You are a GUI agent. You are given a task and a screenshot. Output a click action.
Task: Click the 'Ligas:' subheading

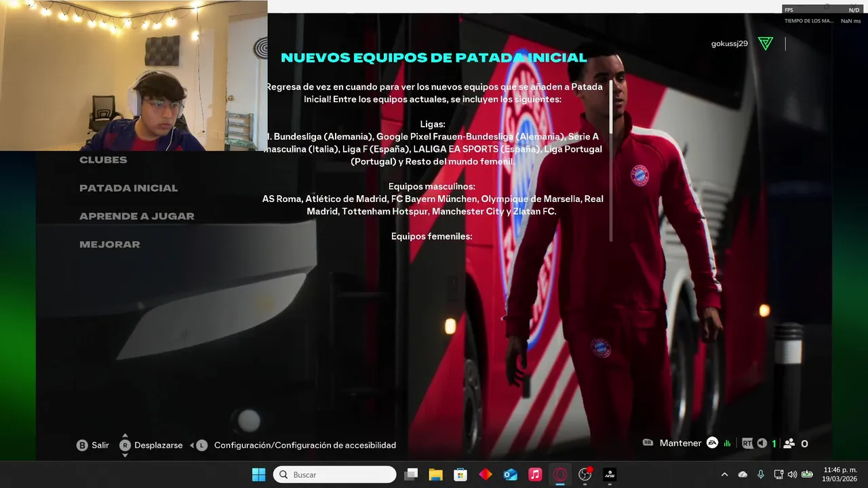click(433, 124)
